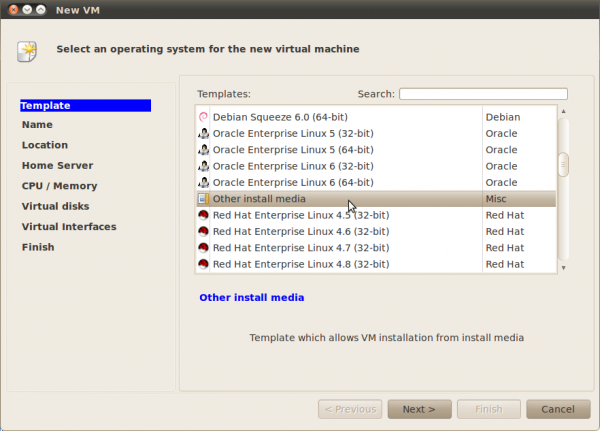The height and width of the screenshot is (431, 600).
Task: Click the Next > button
Action: coord(419,409)
